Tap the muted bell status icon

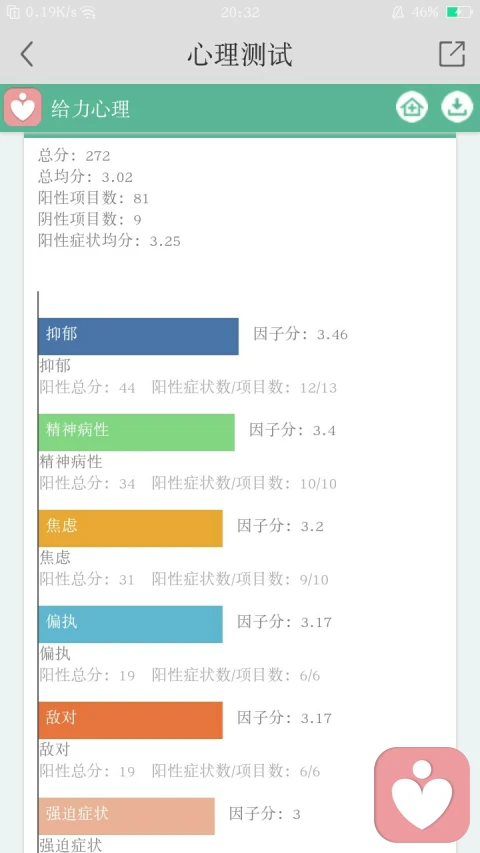[397, 12]
